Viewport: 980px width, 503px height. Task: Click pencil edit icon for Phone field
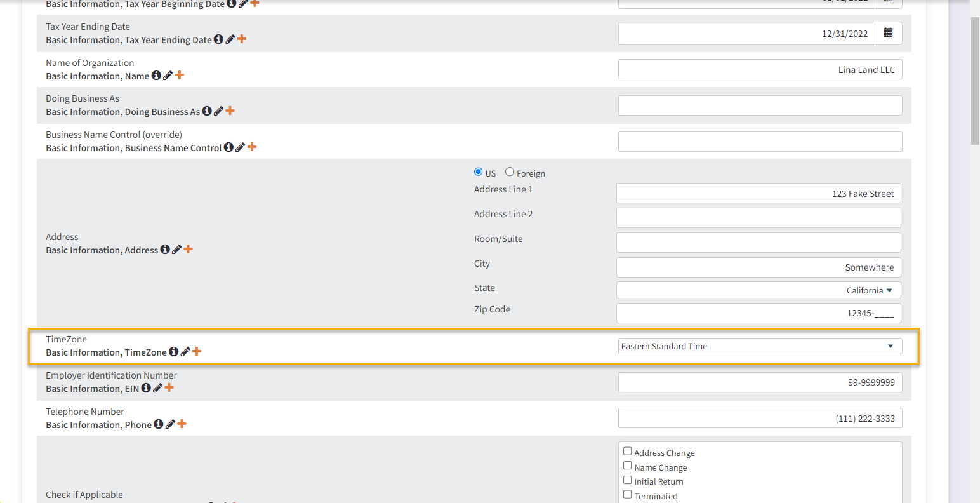pos(170,424)
